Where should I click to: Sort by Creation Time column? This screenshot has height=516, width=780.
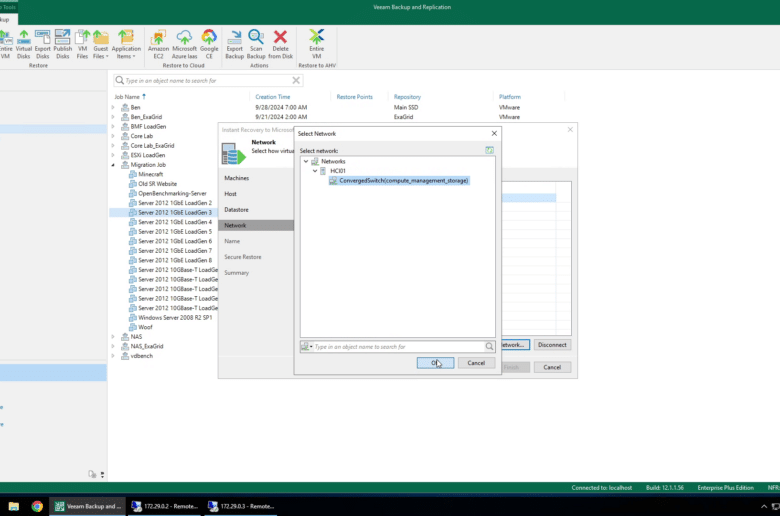click(273, 97)
